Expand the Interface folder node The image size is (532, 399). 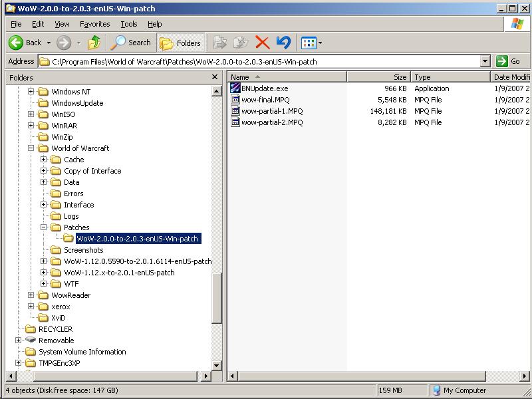pyautogui.click(x=43, y=205)
